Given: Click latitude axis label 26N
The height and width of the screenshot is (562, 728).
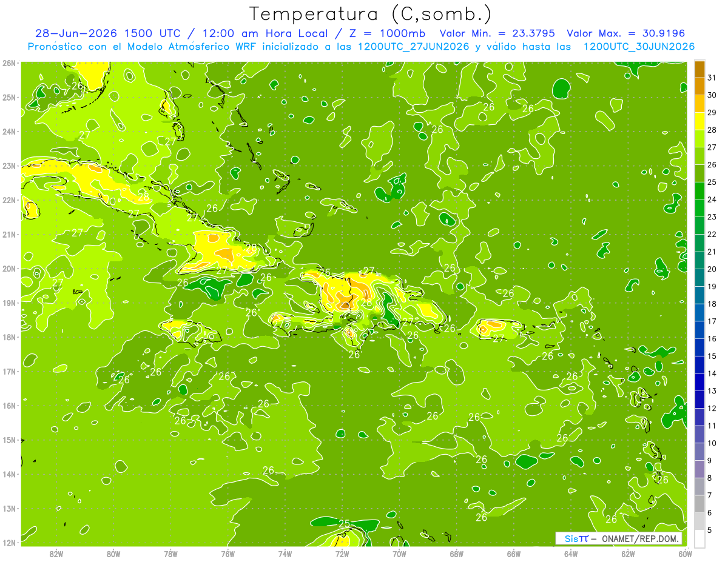Looking at the screenshot, I should (x=9, y=63).
